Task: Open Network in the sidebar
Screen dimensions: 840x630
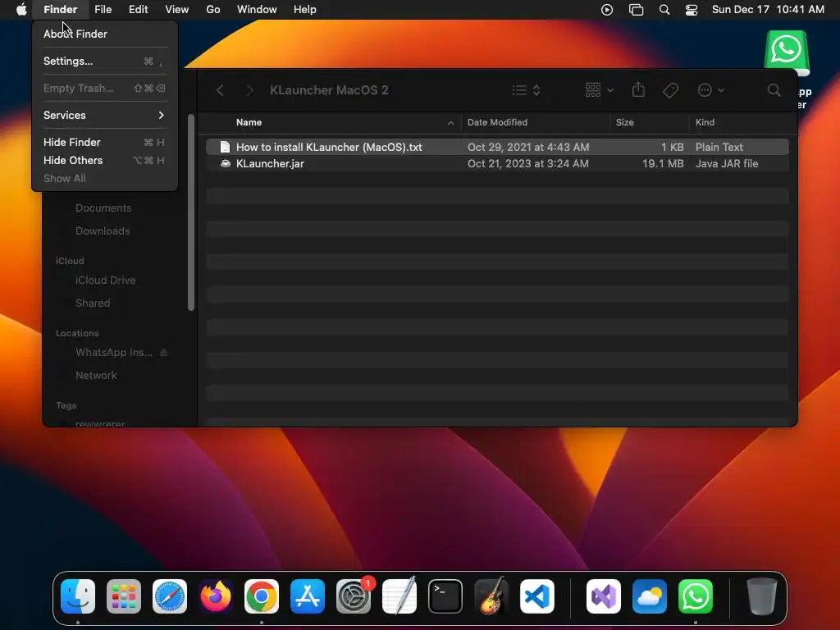Action: tap(96, 376)
